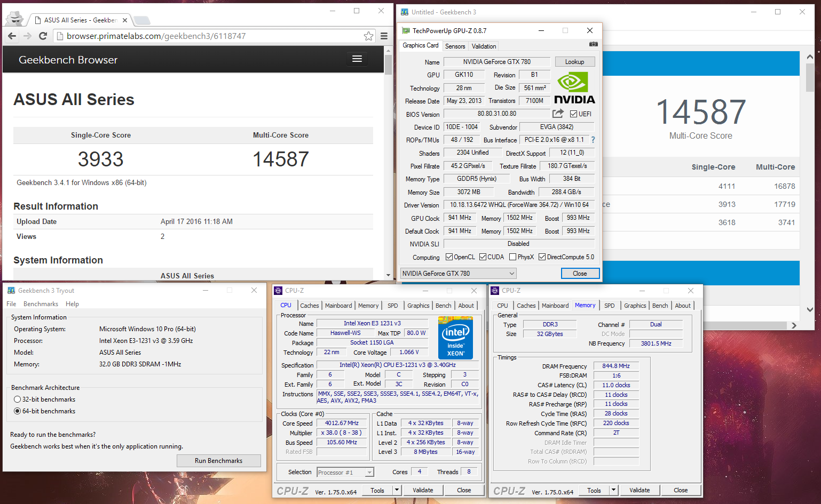
Task: Click the browser forward arrow
Action: pyautogui.click(x=28, y=36)
